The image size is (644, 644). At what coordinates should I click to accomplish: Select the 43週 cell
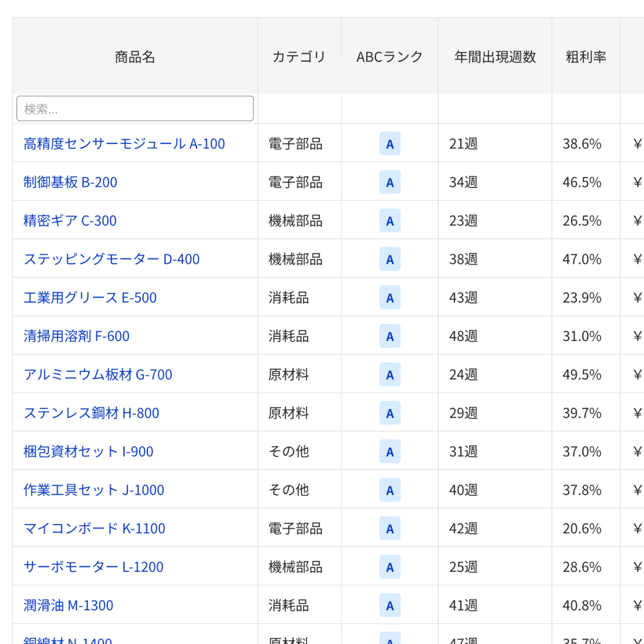[x=495, y=298]
